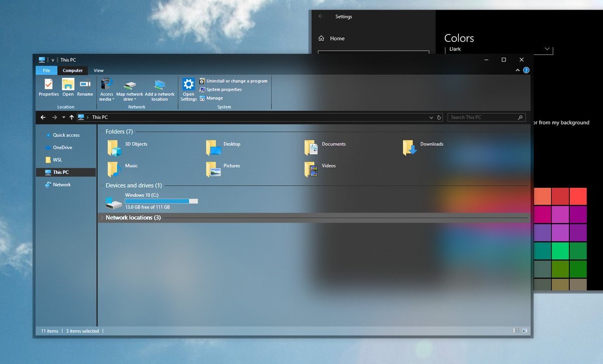Open Explorer help question mark icon
This screenshot has height=364, width=603.
[526, 71]
